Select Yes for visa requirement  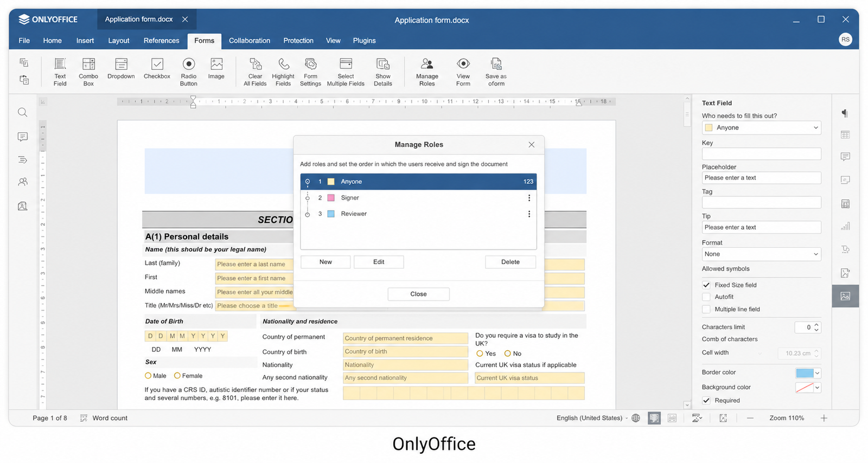[x=480, y=353]
